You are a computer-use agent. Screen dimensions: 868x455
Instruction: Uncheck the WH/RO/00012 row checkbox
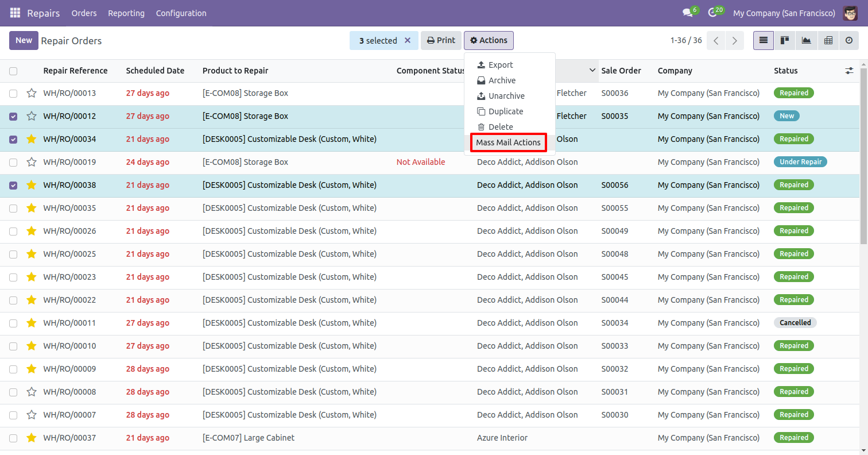click(13, 116)
